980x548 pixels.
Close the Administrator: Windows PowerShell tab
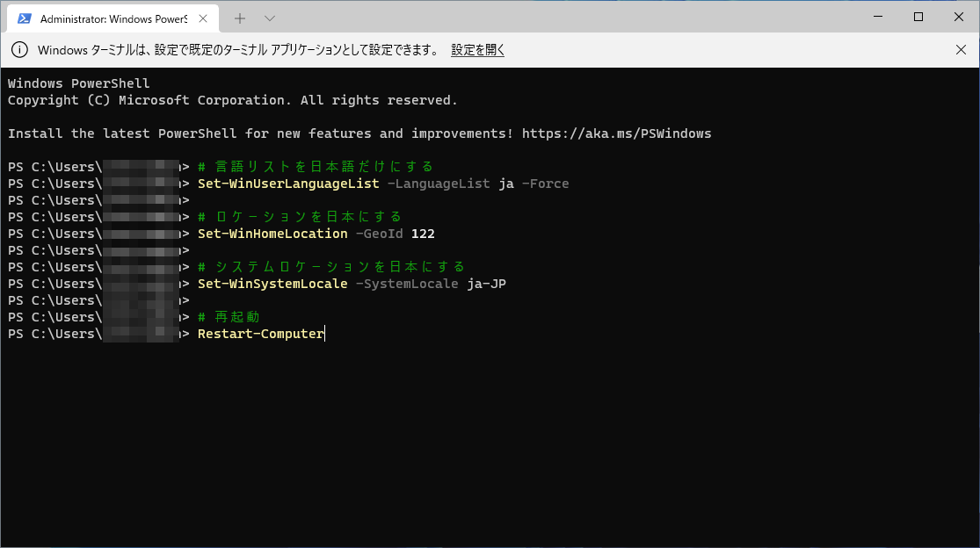(203, 18)
